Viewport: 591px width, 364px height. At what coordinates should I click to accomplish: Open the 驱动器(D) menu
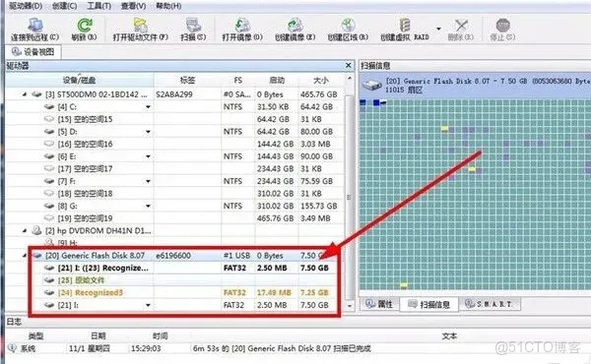click(x=26, y=6)
